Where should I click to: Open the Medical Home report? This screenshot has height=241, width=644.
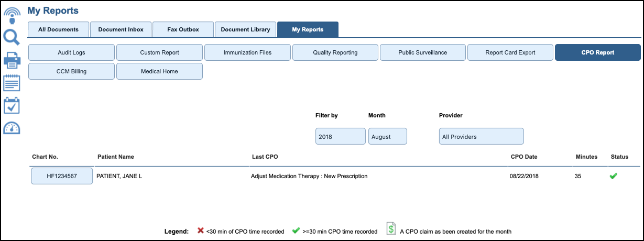tap(159, 71)
